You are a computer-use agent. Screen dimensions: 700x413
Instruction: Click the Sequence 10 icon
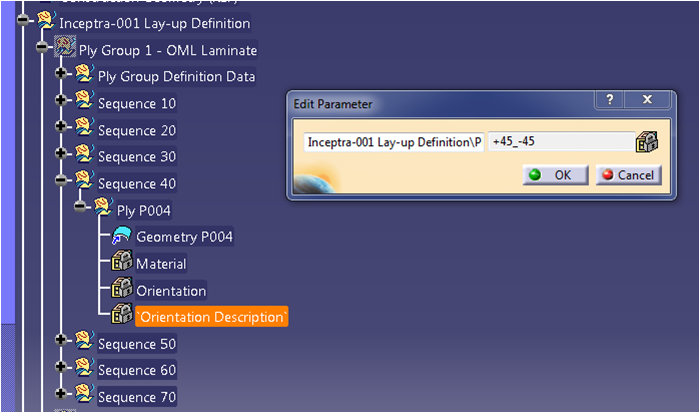(x=83, y=102)
